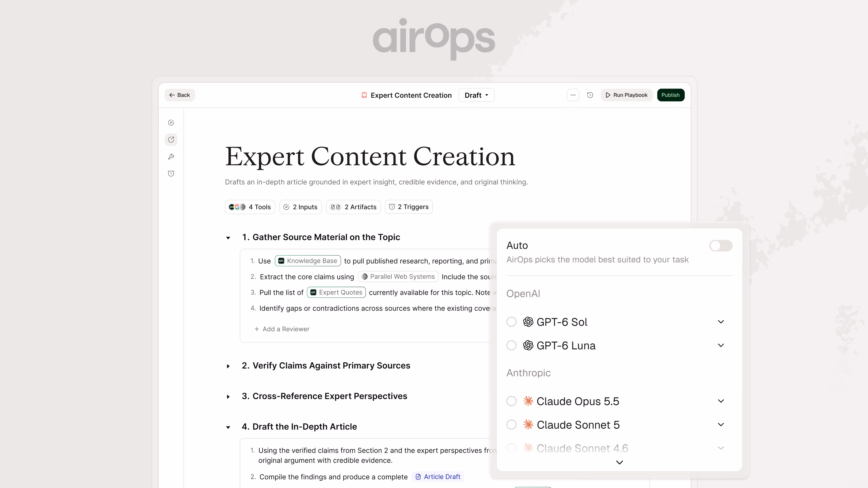The image size is (868, 488).
Task: Click the check-circle icon in the 2 Inputs chip
Action: [286, 207]
